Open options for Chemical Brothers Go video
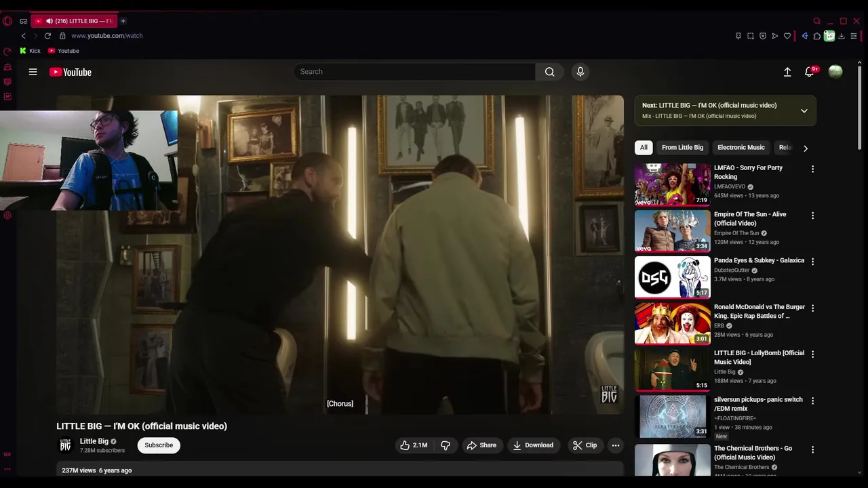 pos(812,449)
